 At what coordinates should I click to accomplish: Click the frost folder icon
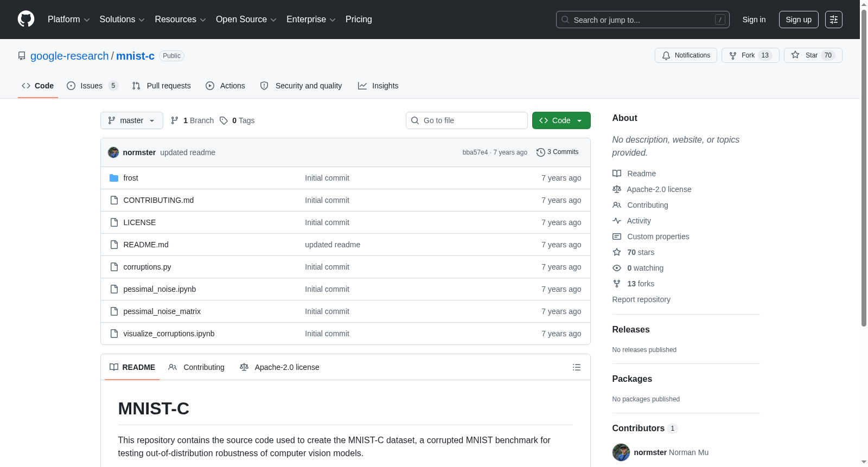tap(114, 178)
